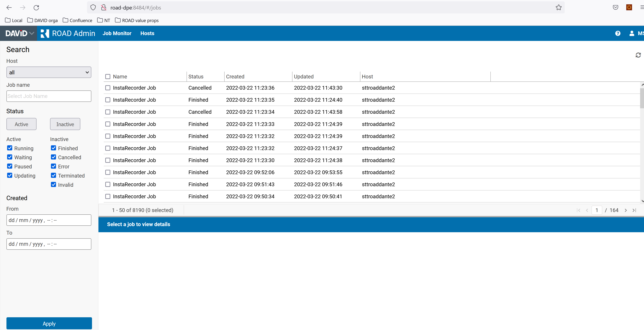This screenshot has height=330, width=644.
Task: Toggle the Terminated status checkbox
Action: coord(53,175)
